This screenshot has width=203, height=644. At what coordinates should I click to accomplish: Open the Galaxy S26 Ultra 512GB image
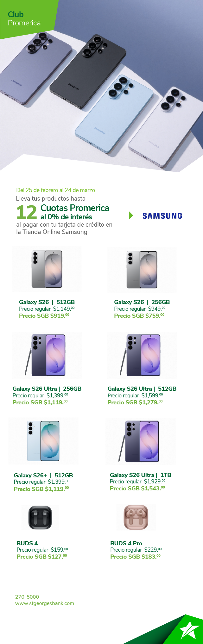pyautogui.click(x=142, y=355)
